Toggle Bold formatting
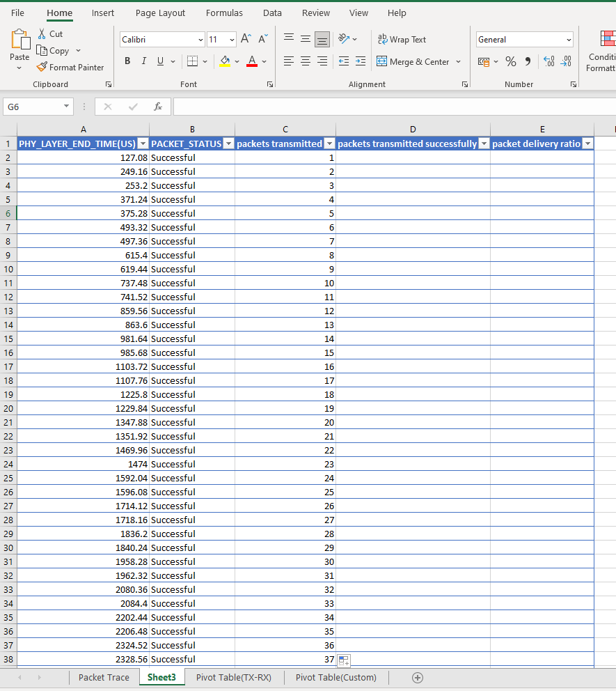The width and height of the screenshot is (616, 691). pos(127,61)
